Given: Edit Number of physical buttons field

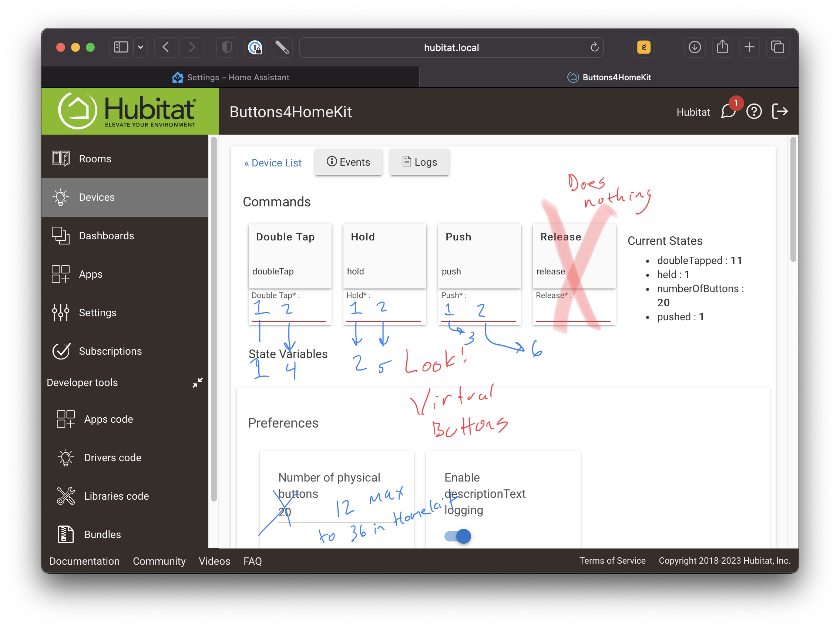Looking at the screenshot, I should point(336,513).
